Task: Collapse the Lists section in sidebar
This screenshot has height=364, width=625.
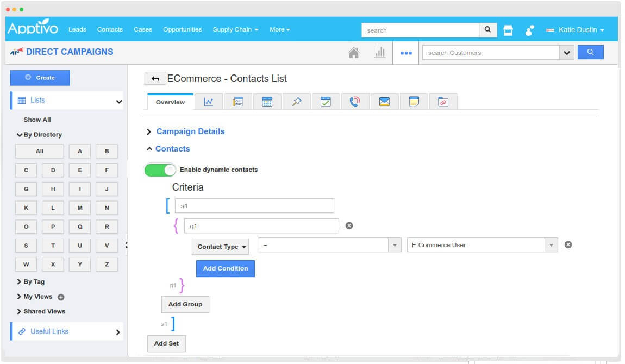Action: (x=118, y=99)
